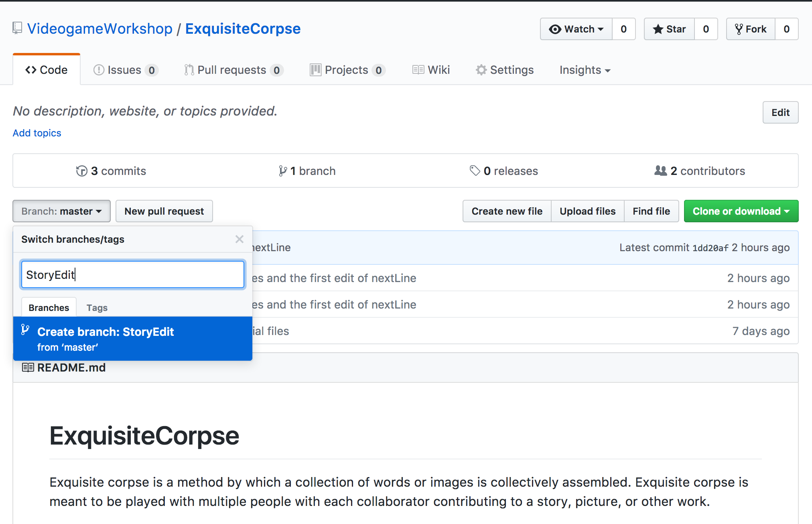This screenshot has height=524, width=812.
Task: Click the people icon next to contributors
Action: [x=661, y=171]
